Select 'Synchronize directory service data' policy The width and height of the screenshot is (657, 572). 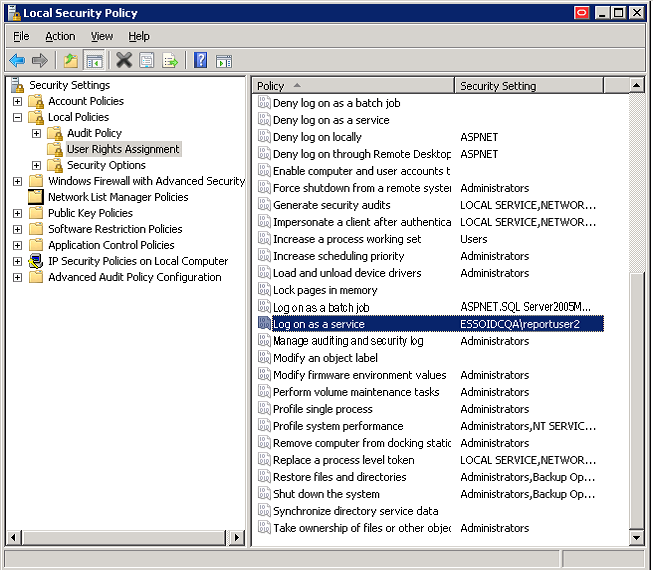(356, 511)
